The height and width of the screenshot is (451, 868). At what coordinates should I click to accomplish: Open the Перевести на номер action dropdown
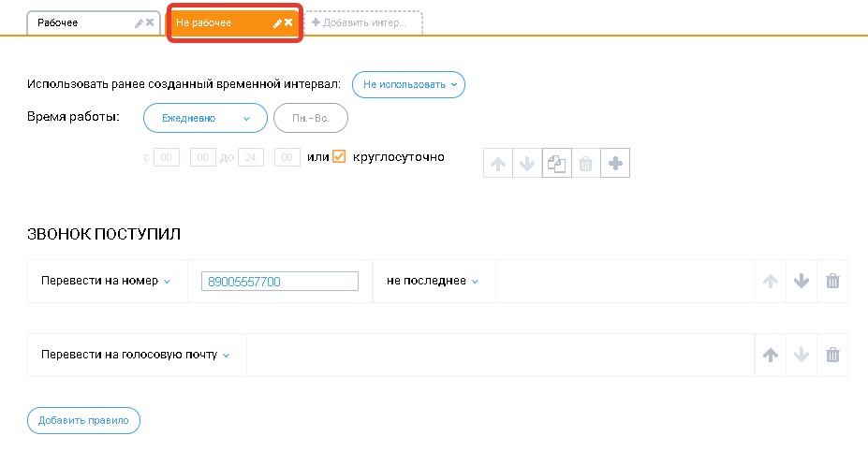pos(107,281)
